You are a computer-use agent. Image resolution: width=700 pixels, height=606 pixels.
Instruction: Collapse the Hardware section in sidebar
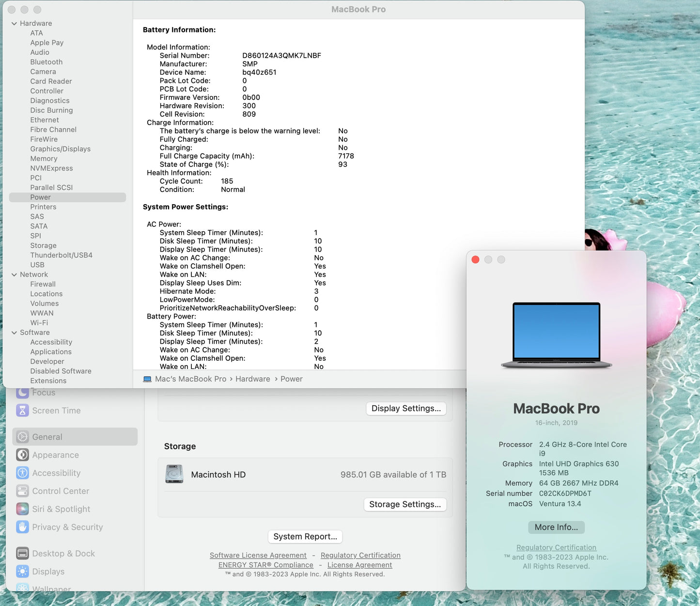(x=14, y=23)
